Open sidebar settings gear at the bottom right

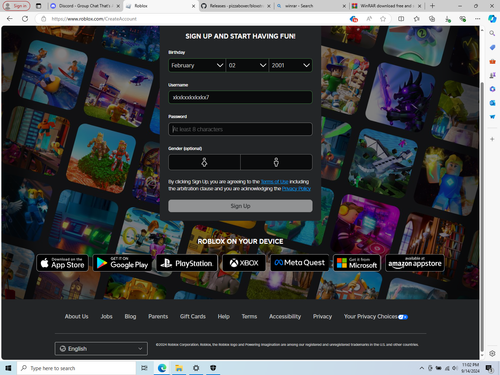tap(492, 353)
